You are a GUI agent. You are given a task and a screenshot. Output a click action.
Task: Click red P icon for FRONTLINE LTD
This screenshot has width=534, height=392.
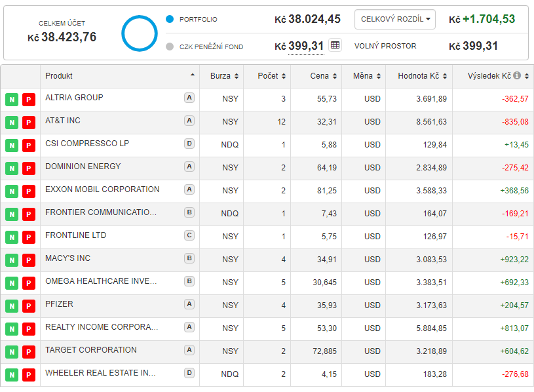click(29, 237)
